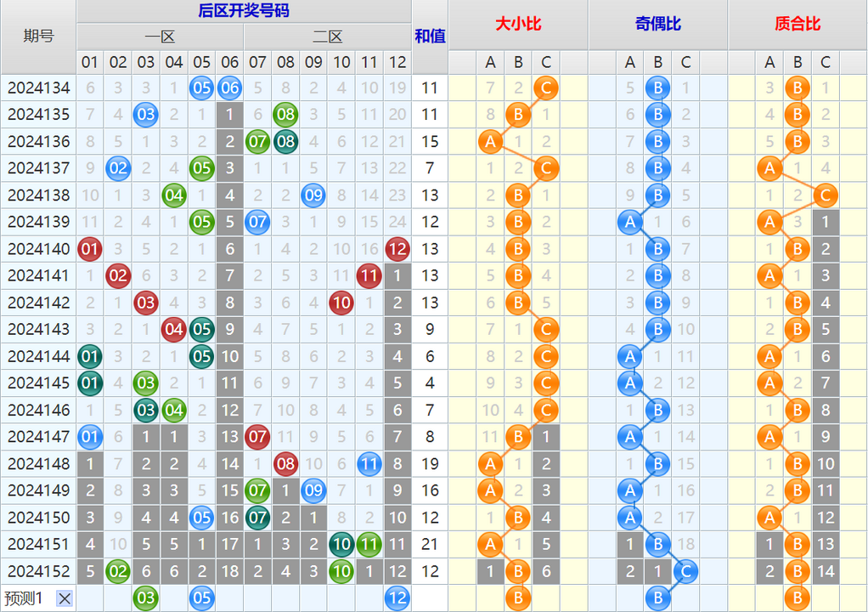Close the 预测1 prediction row with X
The width and height of the screenshot is (868, 612).
pyautogui.click(x=65, y=598)
